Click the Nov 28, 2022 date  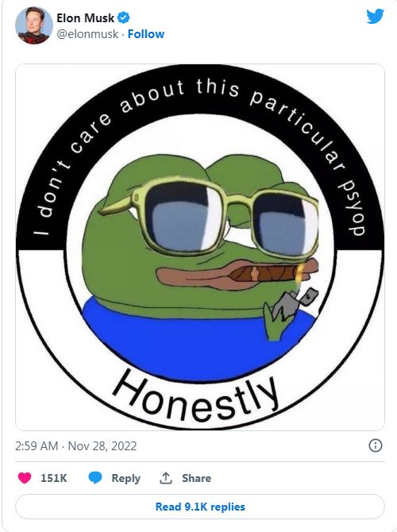coord(102,445)
